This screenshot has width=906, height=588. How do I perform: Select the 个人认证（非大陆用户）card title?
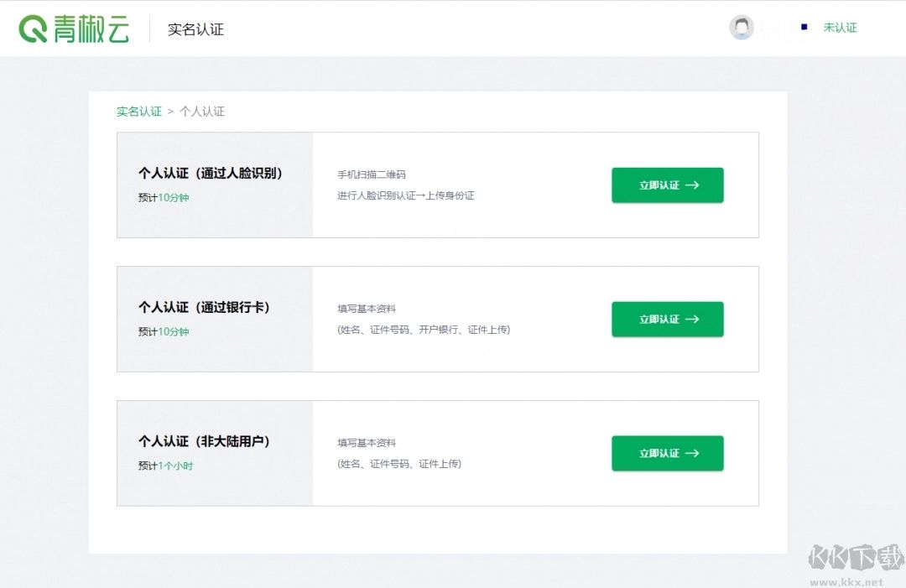coord(206,441)
